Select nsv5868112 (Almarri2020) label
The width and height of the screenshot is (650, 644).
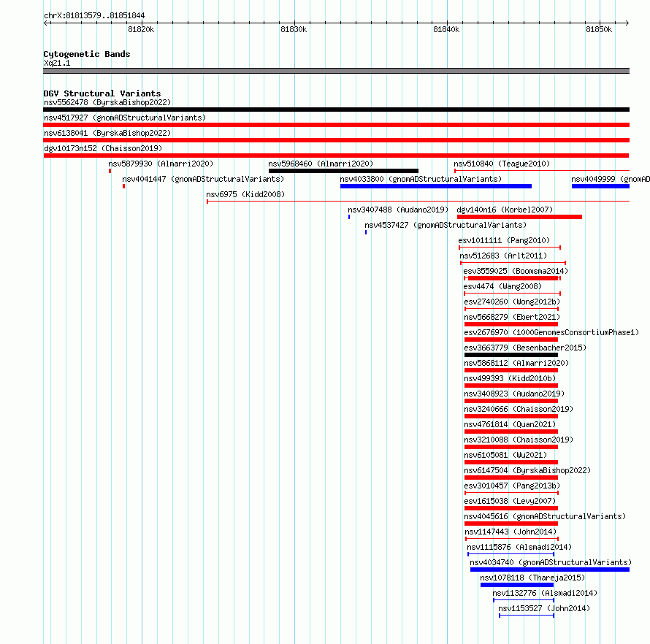click(516, 363)
